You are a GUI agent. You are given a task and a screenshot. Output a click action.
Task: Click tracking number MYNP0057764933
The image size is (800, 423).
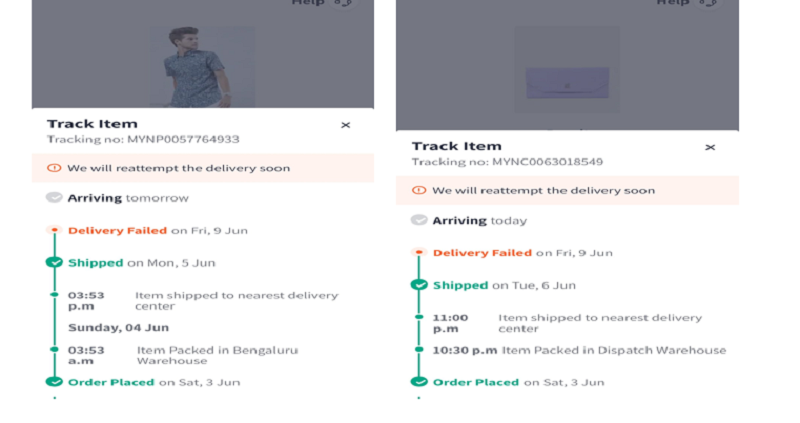[x=183, y=139]
